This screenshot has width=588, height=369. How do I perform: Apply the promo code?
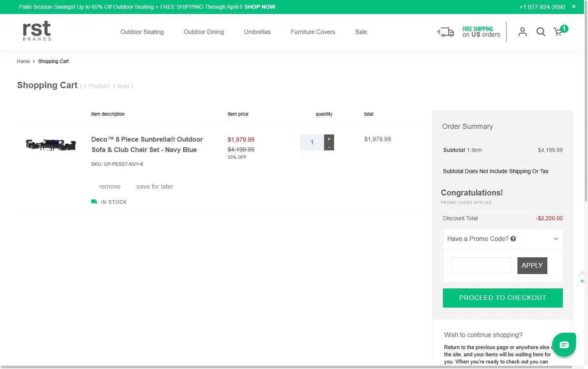pyautogui.click(x=532, y=266)
